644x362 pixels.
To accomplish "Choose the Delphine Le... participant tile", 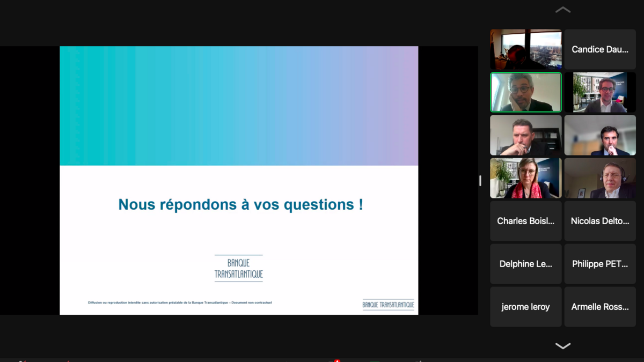I will [525, 264].
